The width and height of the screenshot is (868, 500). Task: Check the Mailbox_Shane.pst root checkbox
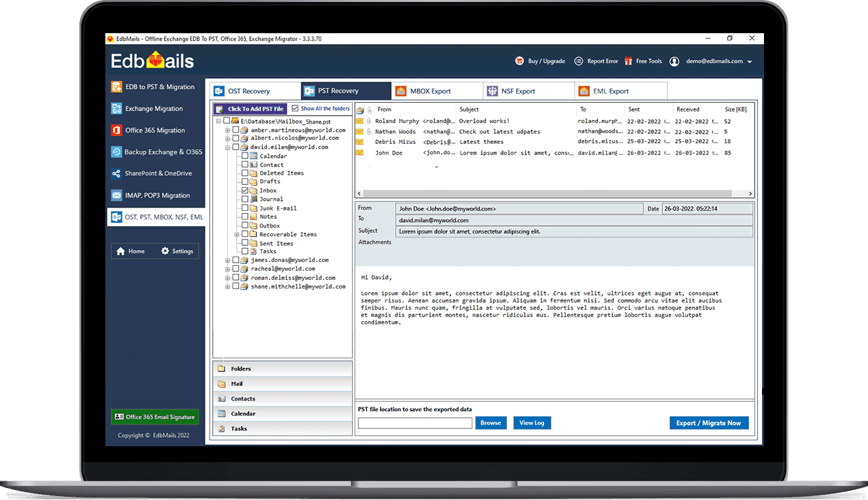(227, 121)
